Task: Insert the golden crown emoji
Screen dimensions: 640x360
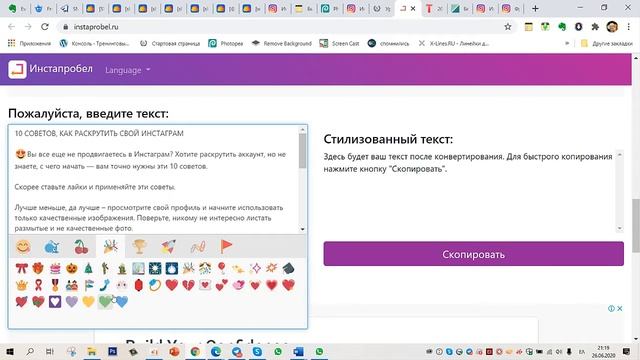Action: pos(21,285)
